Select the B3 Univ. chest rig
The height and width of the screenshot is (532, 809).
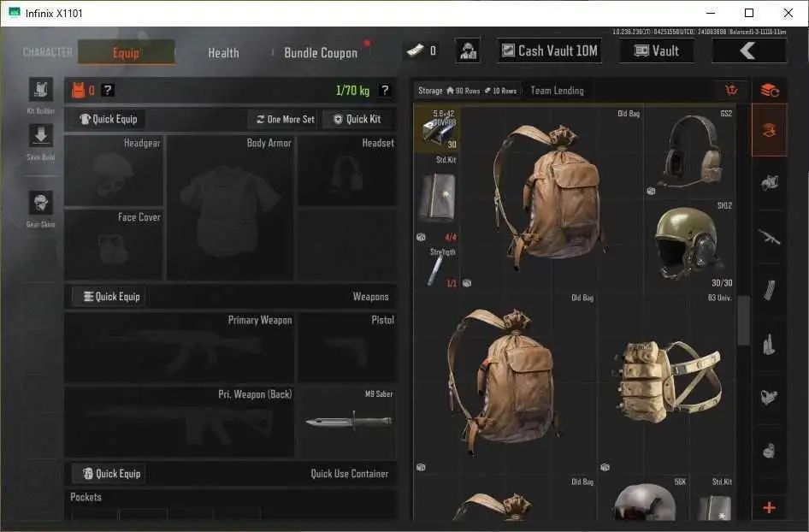click(667, 383)
